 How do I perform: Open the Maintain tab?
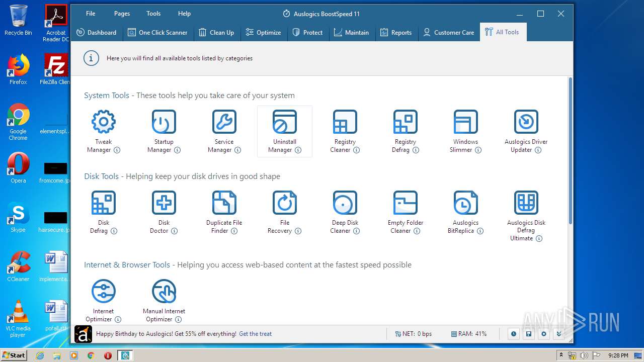351,32
